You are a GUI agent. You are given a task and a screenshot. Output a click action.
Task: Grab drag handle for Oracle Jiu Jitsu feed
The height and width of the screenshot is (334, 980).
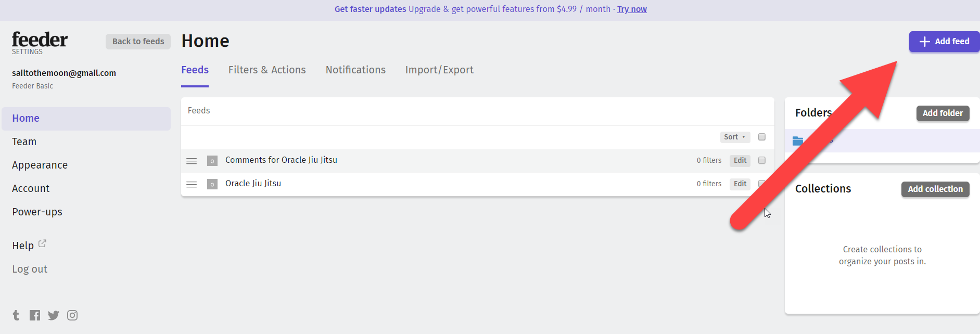tap(192, 184)
